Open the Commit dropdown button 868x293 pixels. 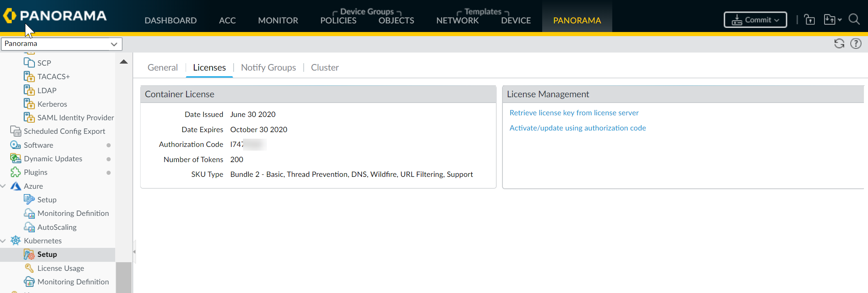coord(755,20)
